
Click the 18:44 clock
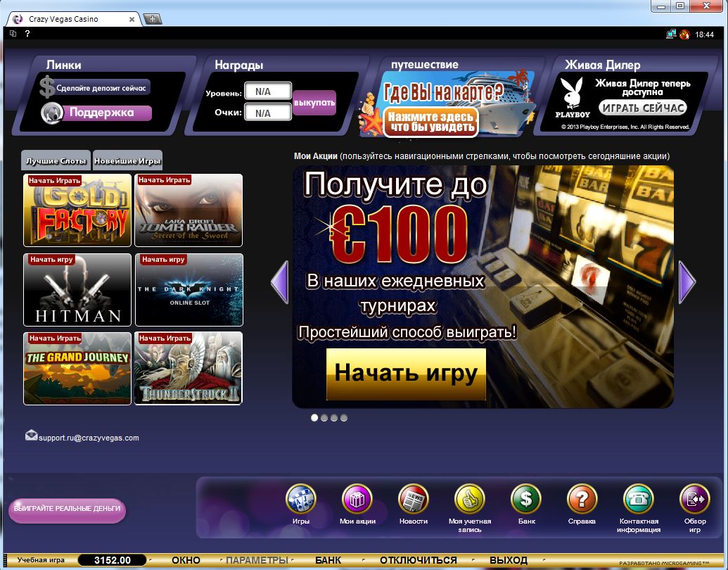pos(704,34)
